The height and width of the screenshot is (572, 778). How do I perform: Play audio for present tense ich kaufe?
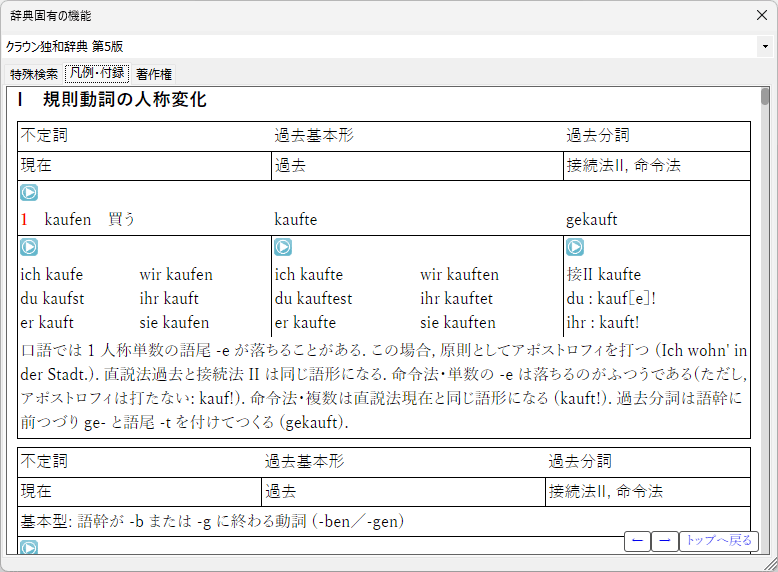pyautogui.click(x=29, y=247)
